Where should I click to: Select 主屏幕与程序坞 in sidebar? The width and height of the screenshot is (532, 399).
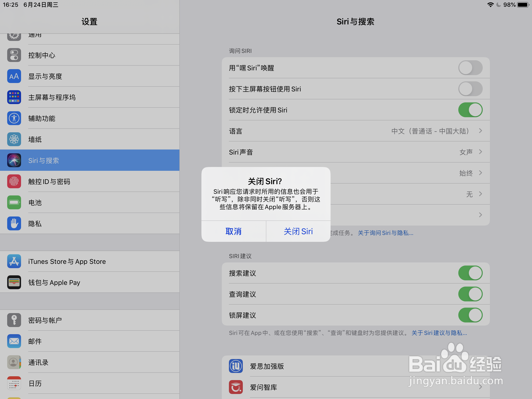click(x=90, y=97)
